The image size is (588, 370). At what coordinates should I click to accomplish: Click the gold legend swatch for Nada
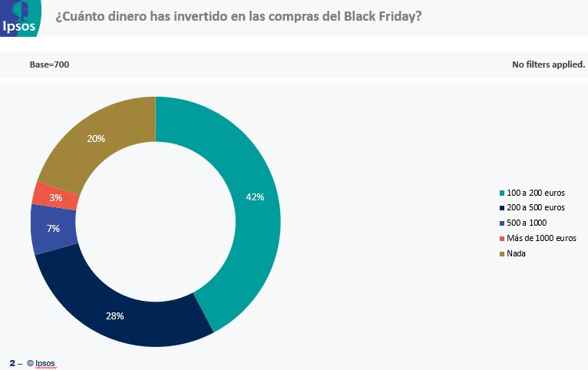(x=502, y=253)
